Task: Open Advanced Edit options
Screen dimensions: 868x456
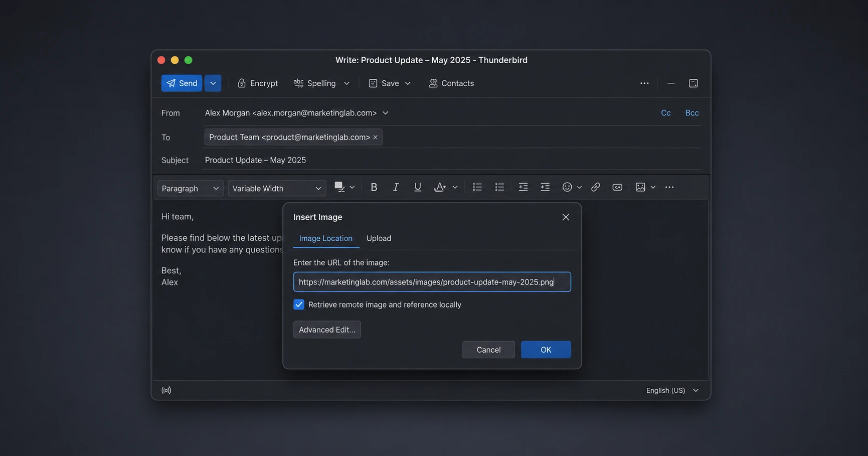Action: 327,330
